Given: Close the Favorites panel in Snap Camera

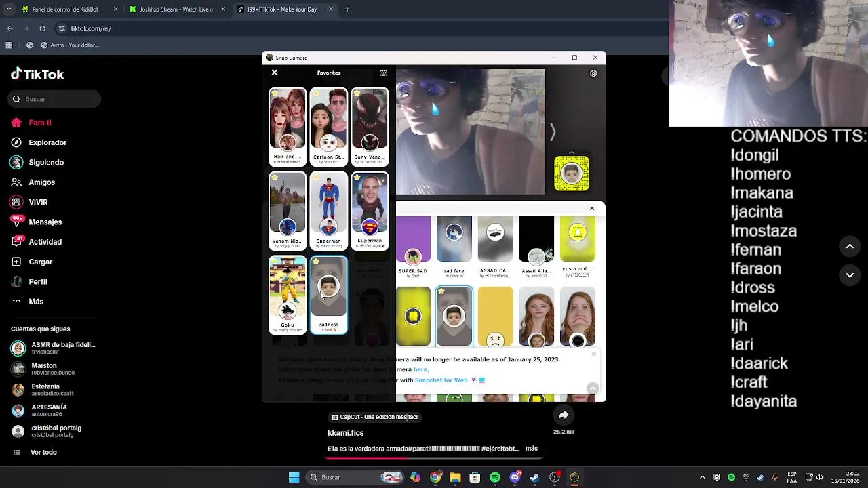Looking at the screenshot, I should (x=275, y=73).
